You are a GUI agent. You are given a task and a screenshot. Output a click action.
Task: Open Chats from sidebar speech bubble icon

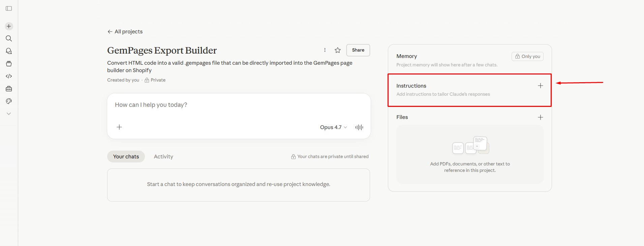tap(9, 51)
